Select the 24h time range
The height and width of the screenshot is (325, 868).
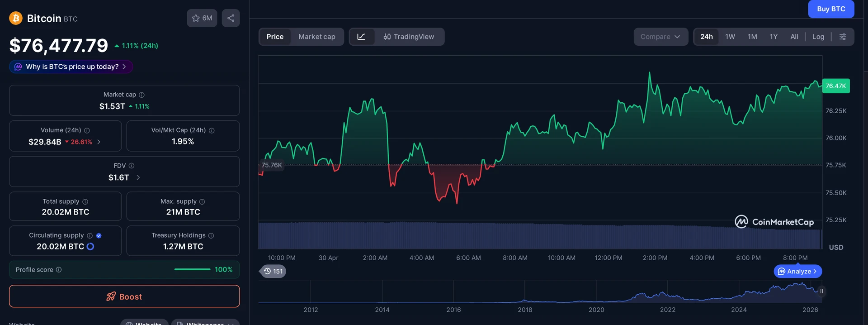pos(707,37)
